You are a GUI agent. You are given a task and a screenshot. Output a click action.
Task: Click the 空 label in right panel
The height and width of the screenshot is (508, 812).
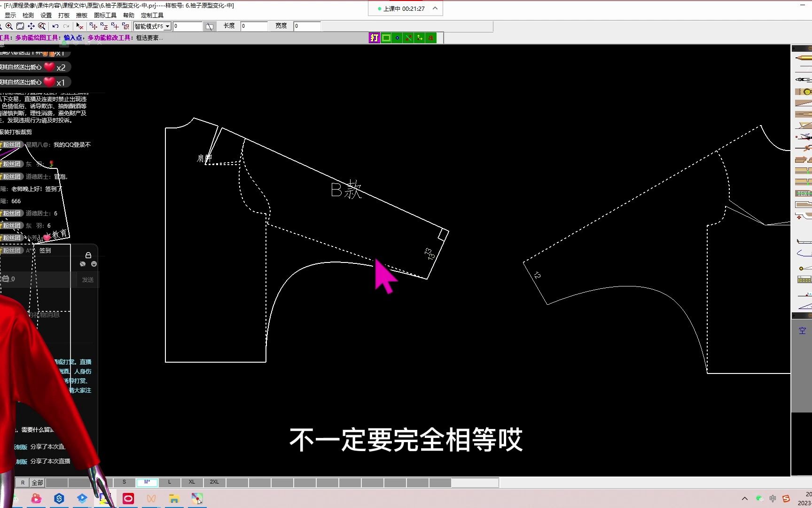tap(802, 331)
